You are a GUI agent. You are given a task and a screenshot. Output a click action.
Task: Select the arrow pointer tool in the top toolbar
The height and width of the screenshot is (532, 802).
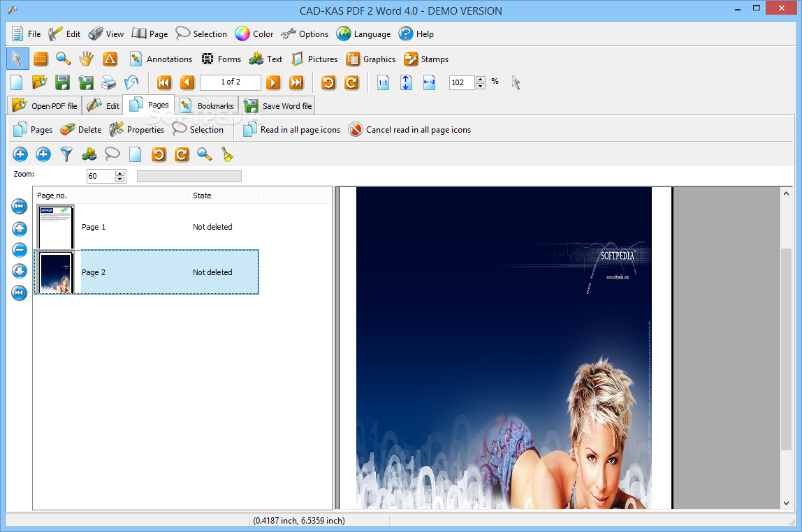coord(17,59)
